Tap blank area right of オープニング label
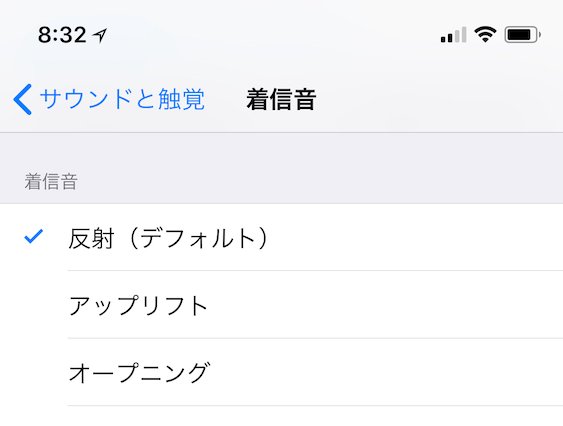Viewport: 563px width, 426px height. click(384, 372)
